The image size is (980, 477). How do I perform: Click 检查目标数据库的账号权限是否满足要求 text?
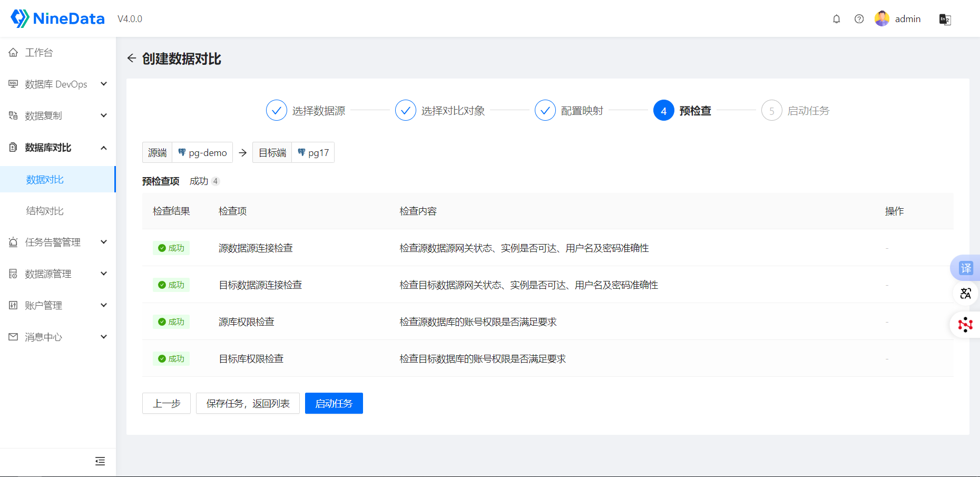(x=483, y=358)
